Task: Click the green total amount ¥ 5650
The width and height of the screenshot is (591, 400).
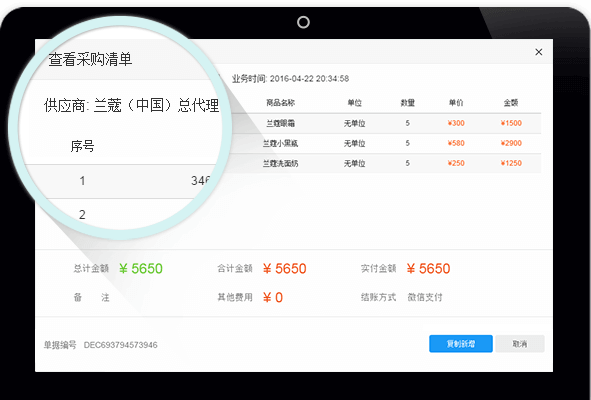Action: pos(141,269)
